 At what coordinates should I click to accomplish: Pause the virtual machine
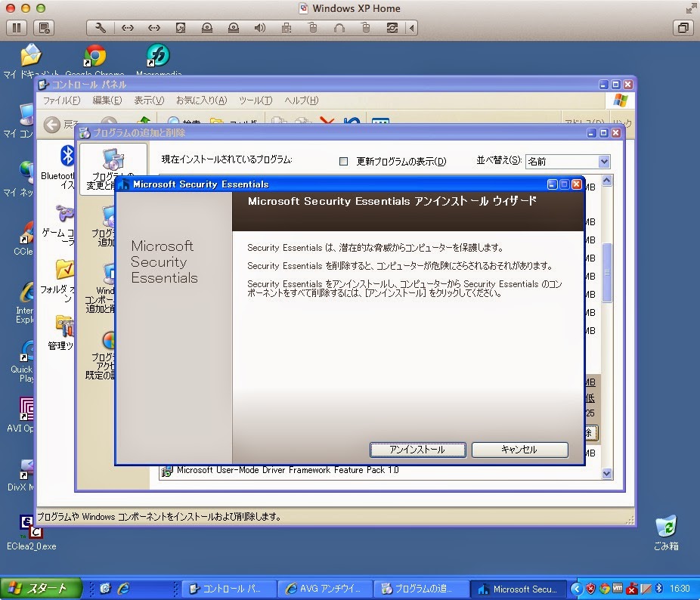click(x=17, y=28)
